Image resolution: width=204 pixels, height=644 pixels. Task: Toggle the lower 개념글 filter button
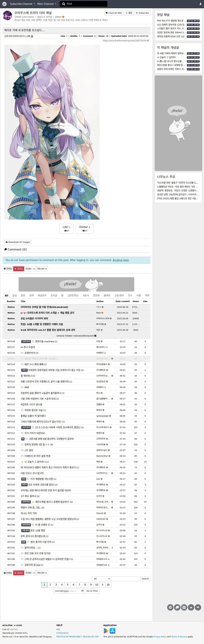click(x=18, y=573)
